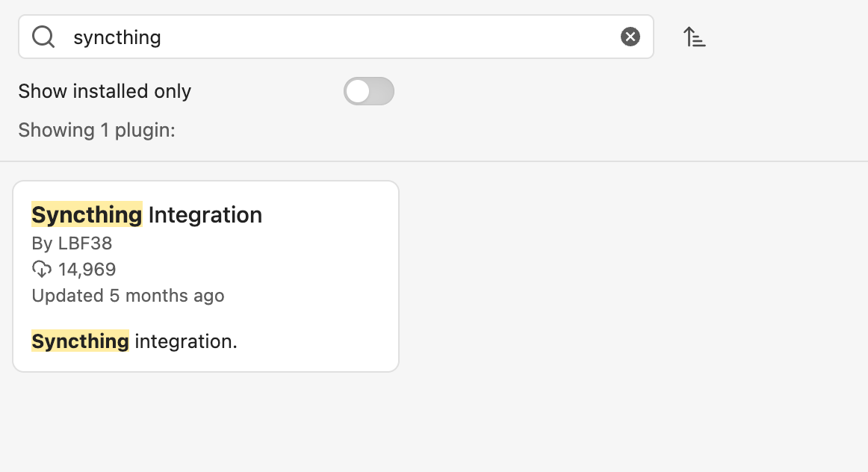Screen dimensions: 868x472
Task: Click the 'Show installed only' label
Action: [105, 91]
